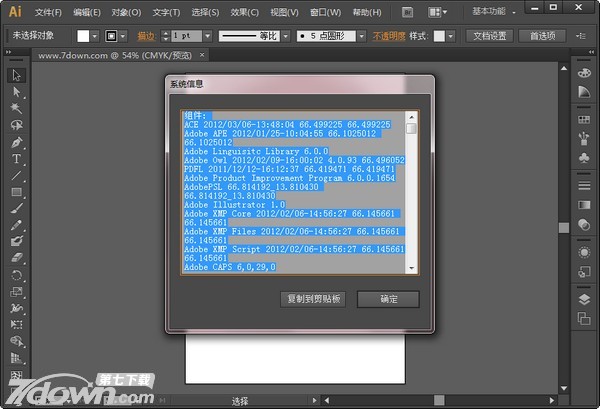Select the Blob Brush tool
This screenshot has width=600, height=409.
pos(16,241)
